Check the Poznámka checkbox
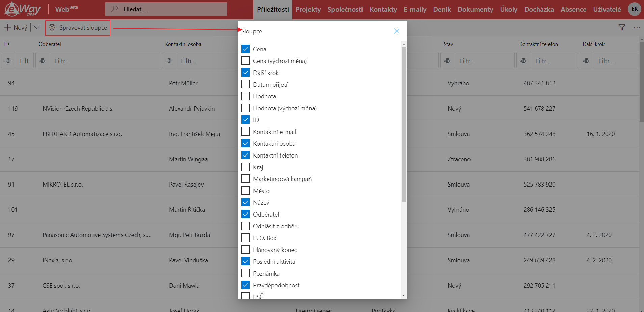The image size is (644, 312). tap(246, 273)
